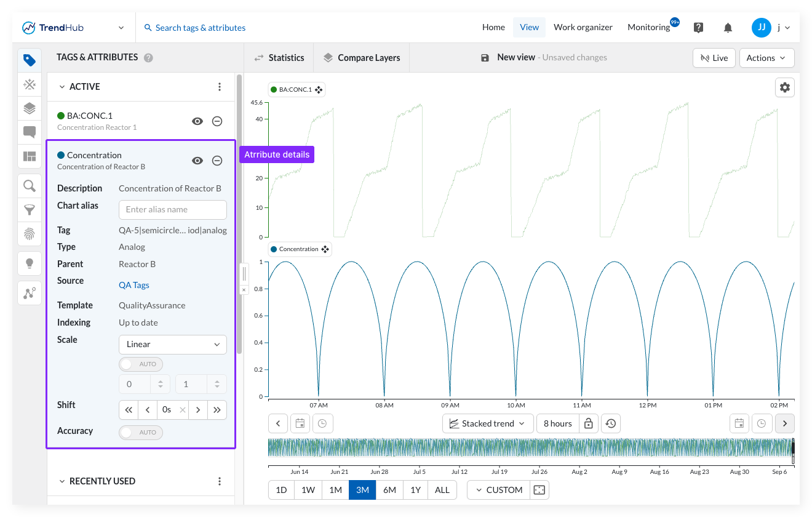Open the context items comment icon
812x517 pixels.
point(30,132)
